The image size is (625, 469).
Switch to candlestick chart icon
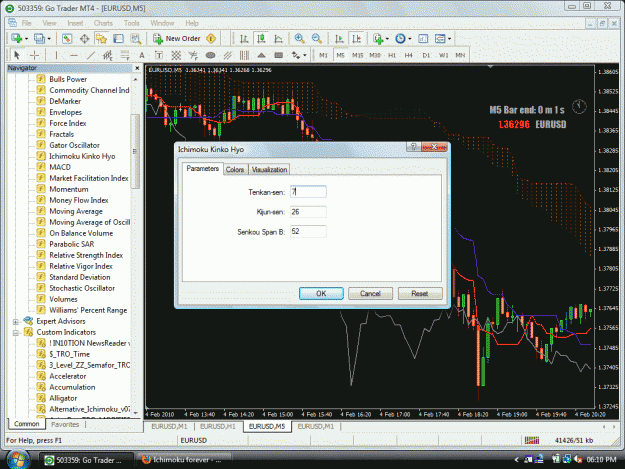[x=261, y=39]
